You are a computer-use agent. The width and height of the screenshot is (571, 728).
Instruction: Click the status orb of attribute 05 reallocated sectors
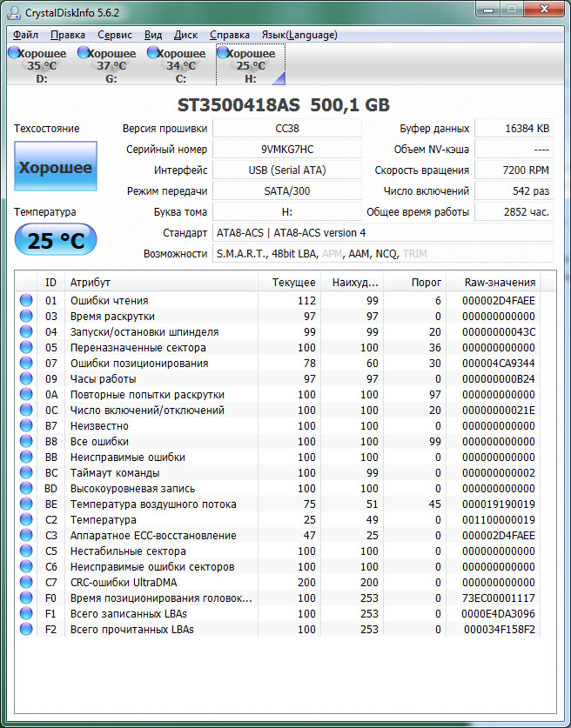26,348
